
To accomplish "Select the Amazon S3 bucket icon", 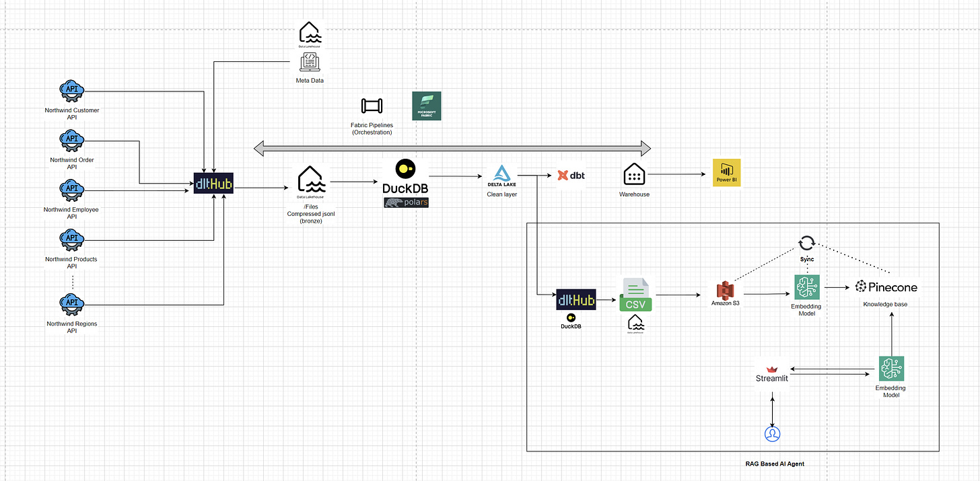I will (x=725, y=291).
